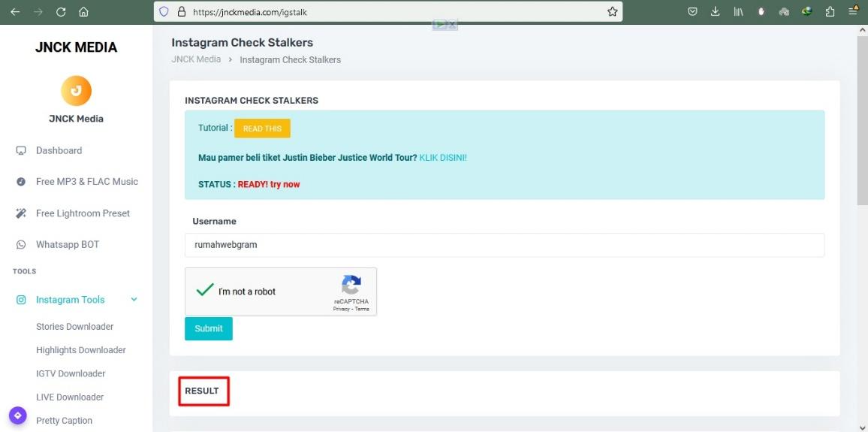The height and width of the screenshot is (432, 868).
Task: Focus the Username input field
Action: (x=505, y=245)
